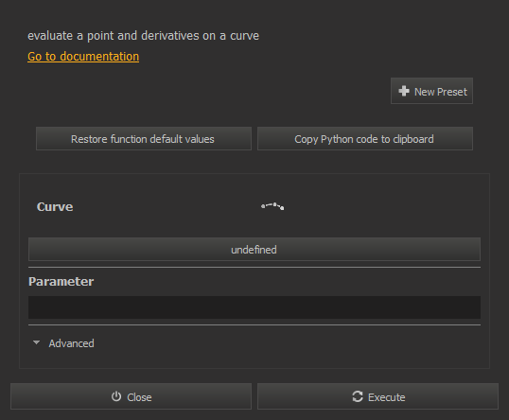Close the function dialog

131,396
